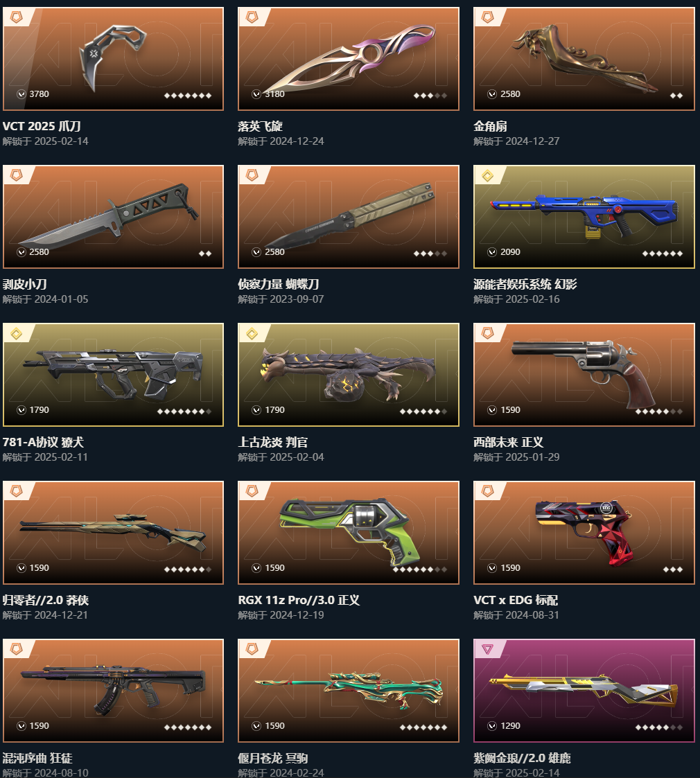Image resolution: width=700 pixels, height=778 pixels.
Task: Open the 侦察力量 蝴蝶刀 butterfly knife card
Action: click(x=349, y=217)
